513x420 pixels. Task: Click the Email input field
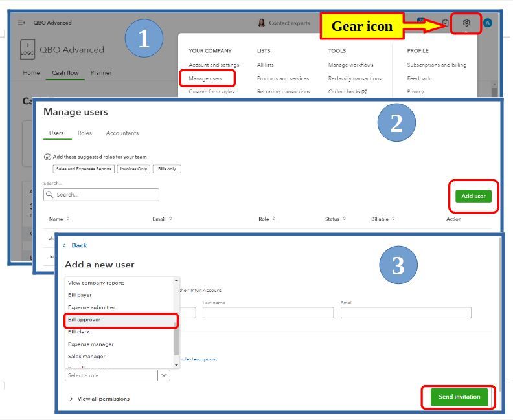tap(406, 313)
